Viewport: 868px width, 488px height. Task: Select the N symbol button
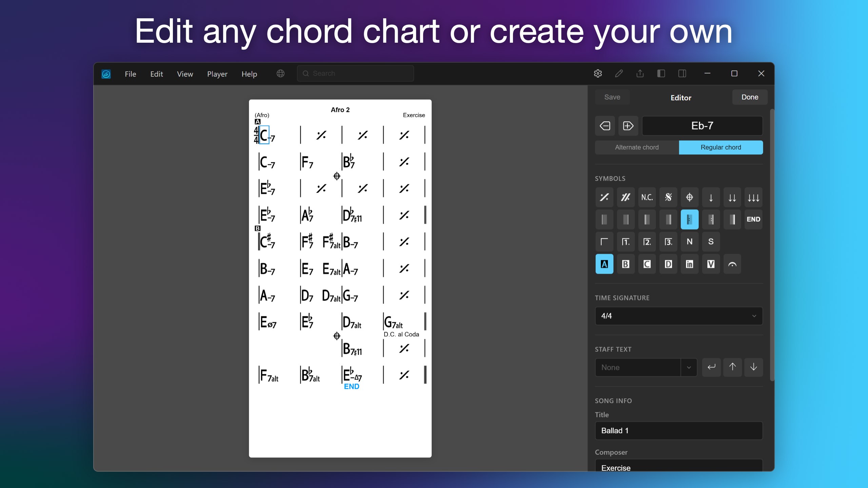(x=690, y=242)
